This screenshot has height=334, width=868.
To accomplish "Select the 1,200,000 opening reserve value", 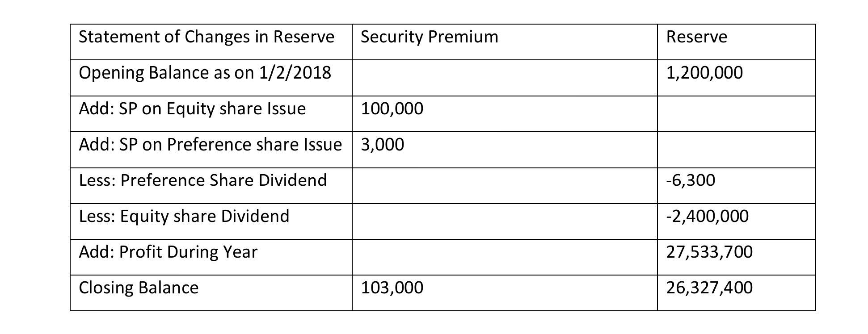I will coord(704,73).
